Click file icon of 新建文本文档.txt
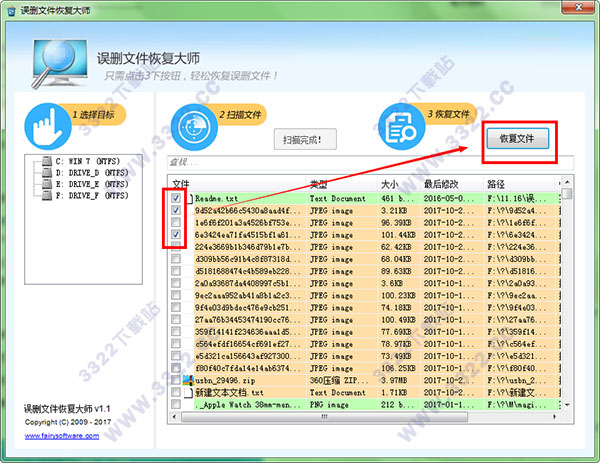The height and width of the screenshot is (463, 600). [x=189, y=392]
